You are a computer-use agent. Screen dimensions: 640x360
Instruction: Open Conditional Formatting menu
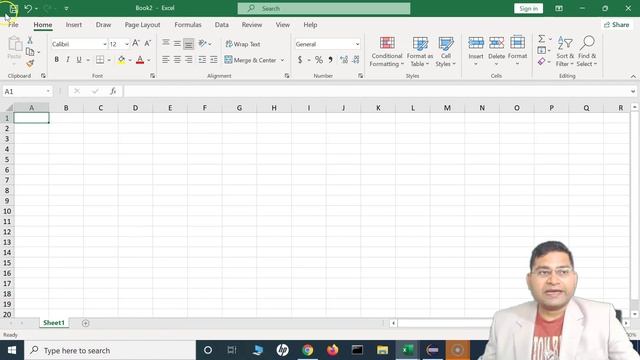[387, 51]
